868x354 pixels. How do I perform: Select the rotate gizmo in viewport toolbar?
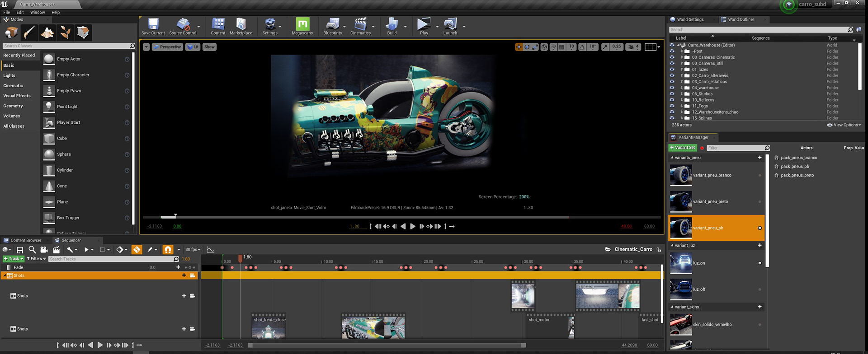(527, 47)
